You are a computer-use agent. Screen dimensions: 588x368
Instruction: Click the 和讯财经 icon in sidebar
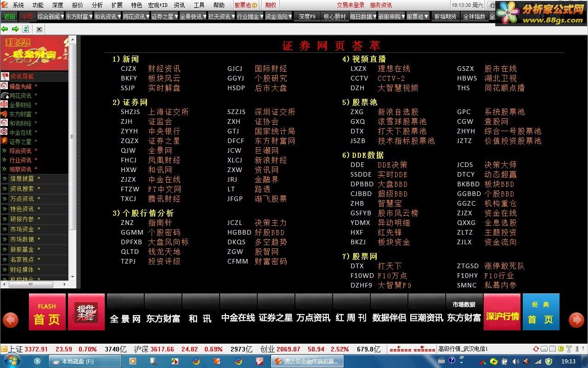(x=5, y=123)
